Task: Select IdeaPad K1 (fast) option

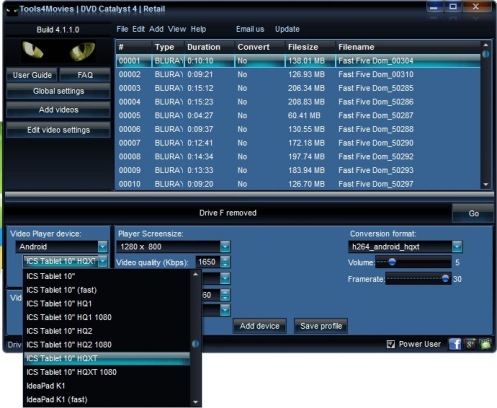Action: 107,400
